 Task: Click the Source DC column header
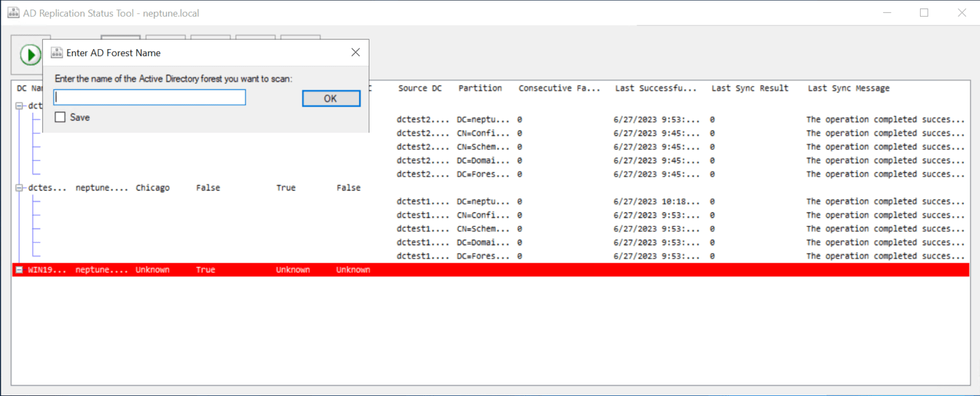419,88
